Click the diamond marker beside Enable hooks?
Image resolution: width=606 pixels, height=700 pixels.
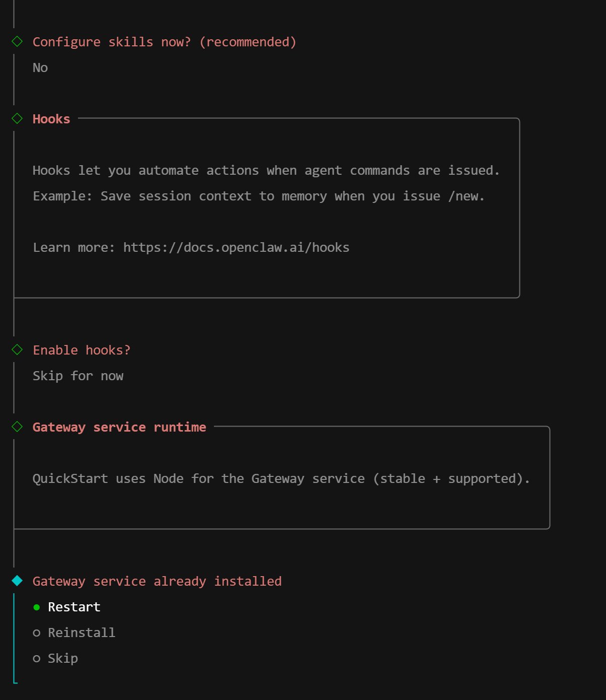click(17, 349)
